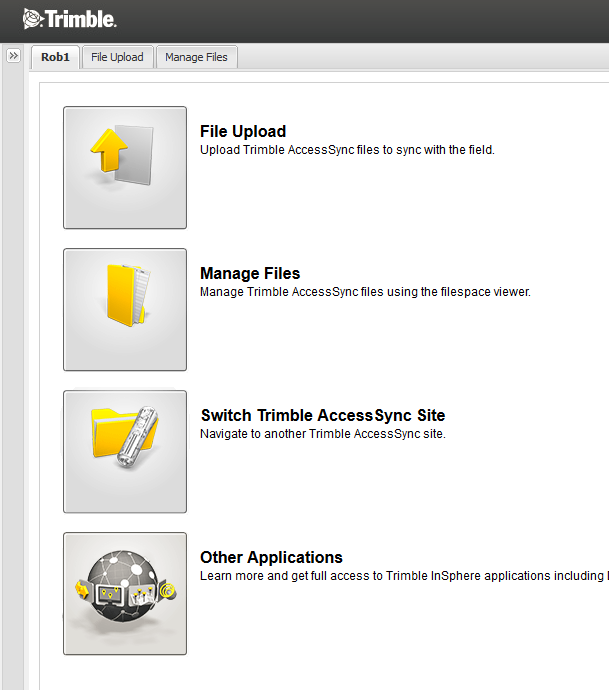Click the Trimble logo in the header

coord(70,19)
